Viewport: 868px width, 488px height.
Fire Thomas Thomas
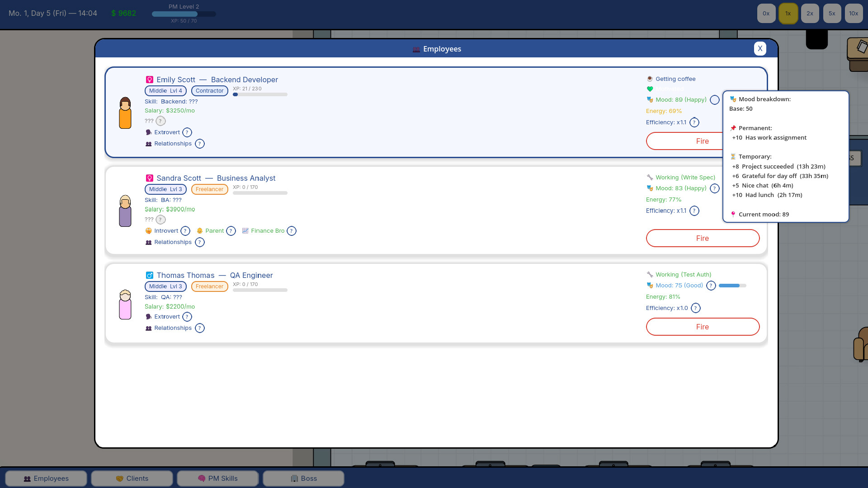click(703, 327)
